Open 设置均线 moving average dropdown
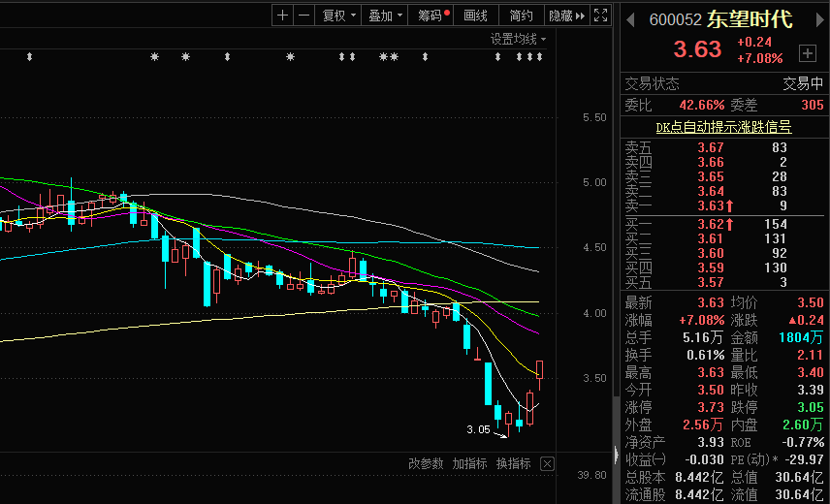The image size is (830, 504). (518, 39)
